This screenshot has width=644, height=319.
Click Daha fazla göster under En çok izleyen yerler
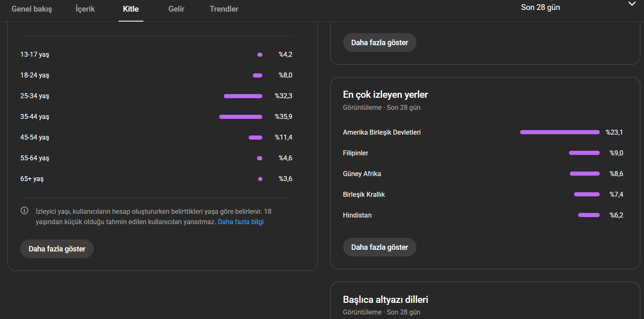click(x=380, y=247)
